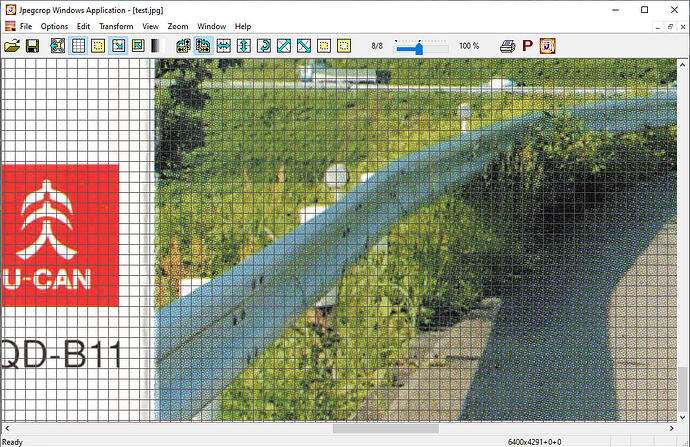This screenshot has width=690, height=447.
Task: Click the rotate left transform icon
Action: pyautogui.click(x=183, y=46)
